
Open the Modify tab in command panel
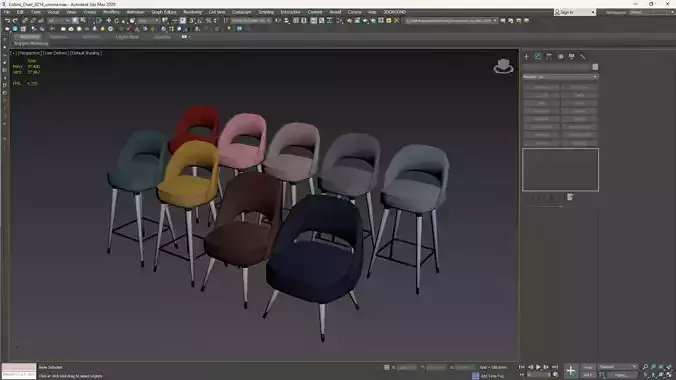tap(538, 57)
